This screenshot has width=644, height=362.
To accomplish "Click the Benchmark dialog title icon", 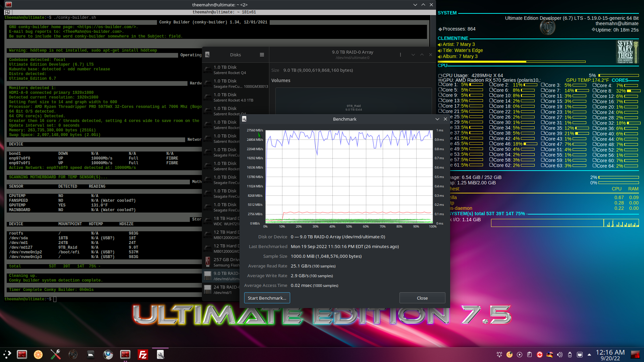I will point(244,119).
